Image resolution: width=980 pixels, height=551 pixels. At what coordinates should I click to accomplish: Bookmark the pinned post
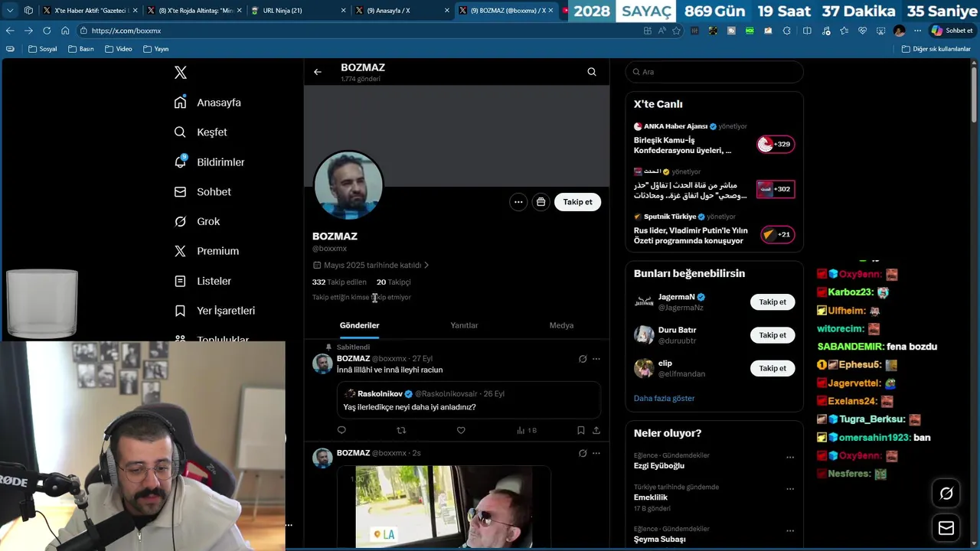click(x=581, y=431)
